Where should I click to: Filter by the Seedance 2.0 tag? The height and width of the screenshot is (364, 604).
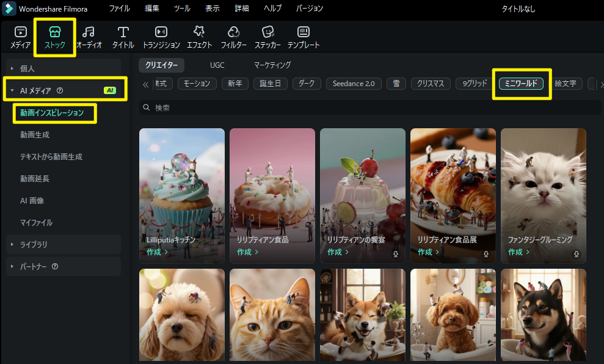coord(354,84)
